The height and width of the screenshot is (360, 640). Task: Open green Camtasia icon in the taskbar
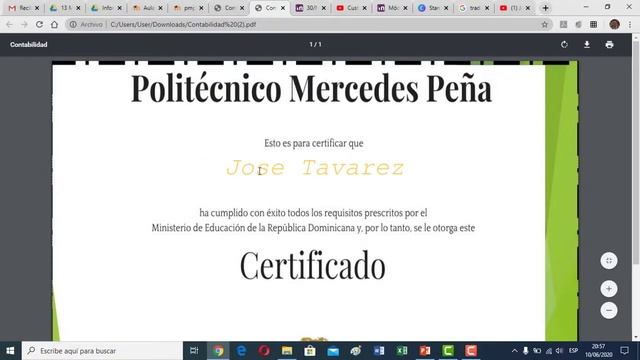click(x=448, y=351)
